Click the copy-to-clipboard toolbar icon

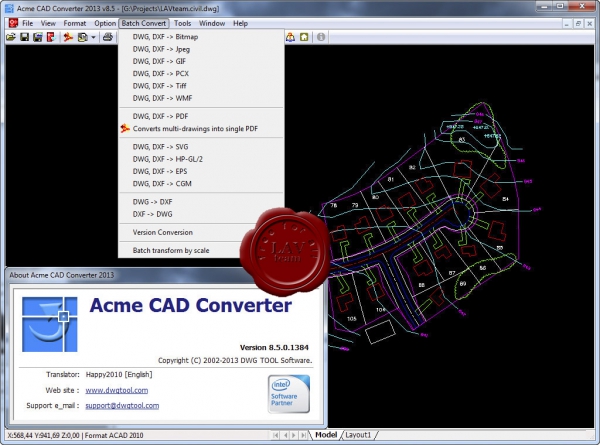coord(82,37)
